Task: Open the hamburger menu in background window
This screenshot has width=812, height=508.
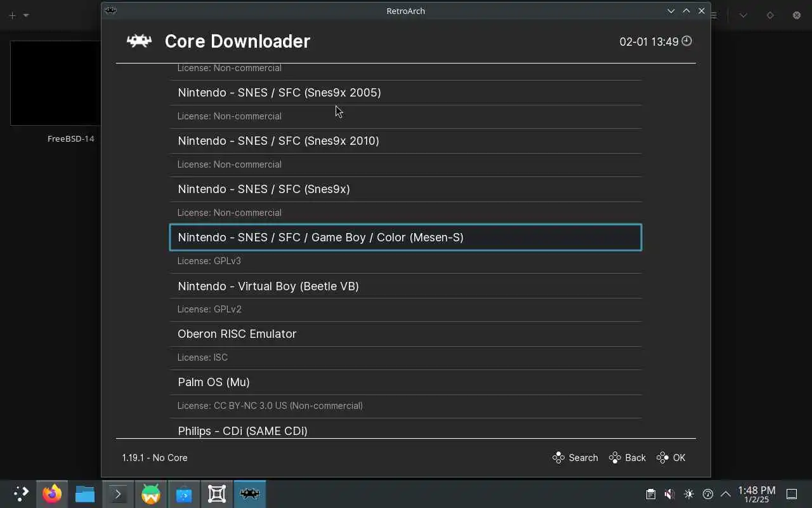Action: 714,15
